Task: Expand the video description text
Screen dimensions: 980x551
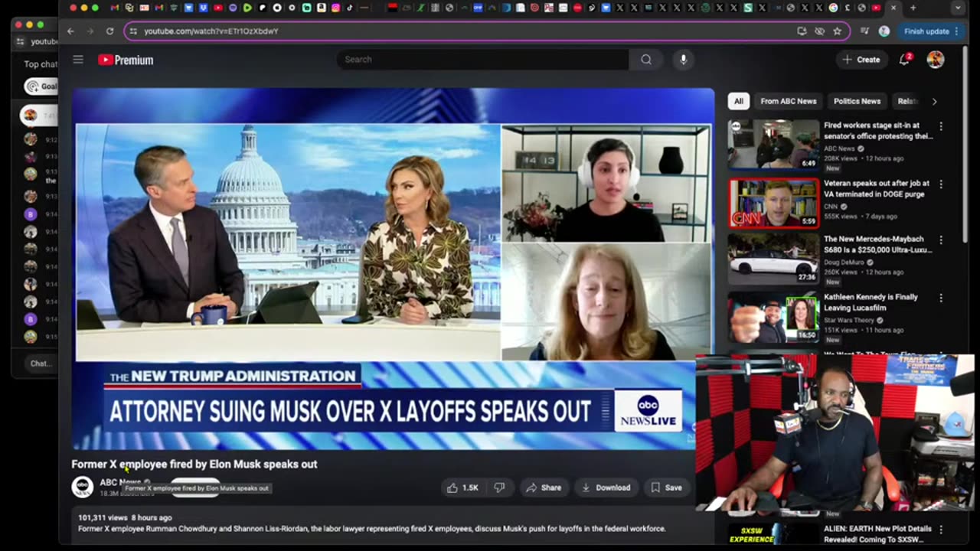Action: (x=372, y=528)
